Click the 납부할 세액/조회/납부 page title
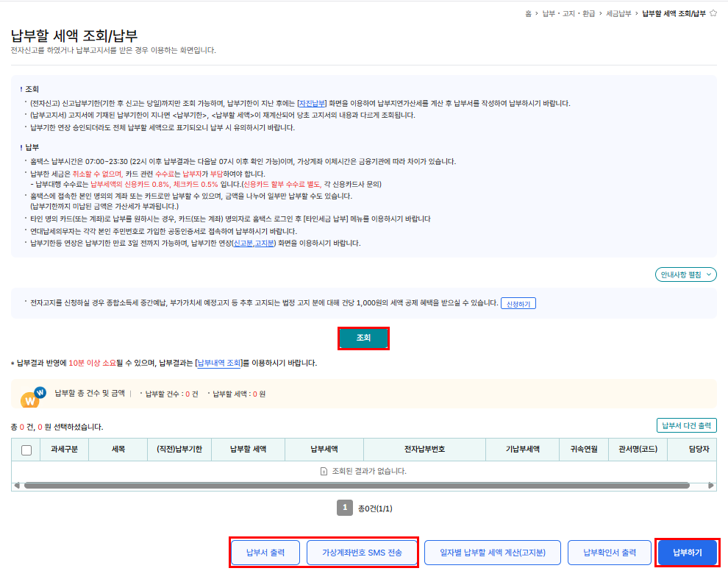This screenshot has width=728, height=571. click(74, 36)
